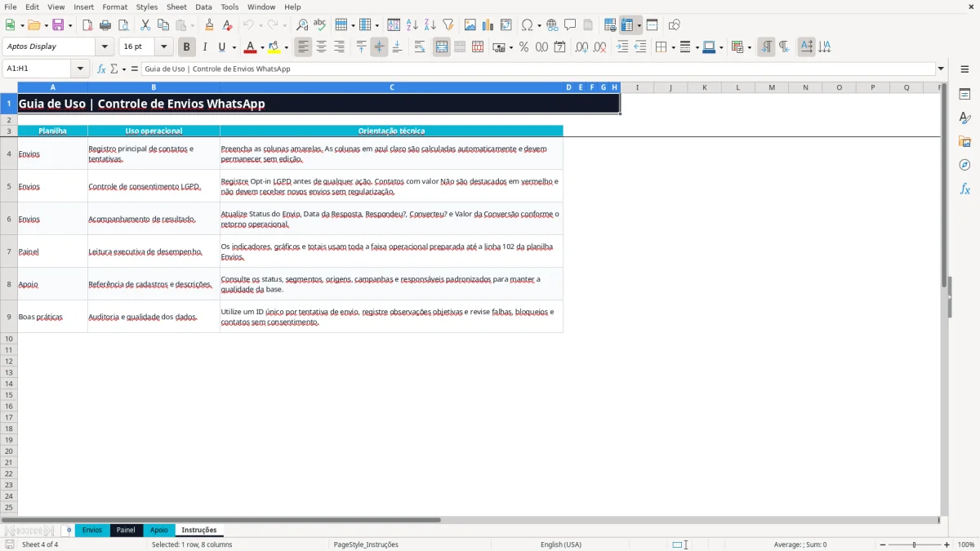Click the zoom out minus button

click(883, 544)
